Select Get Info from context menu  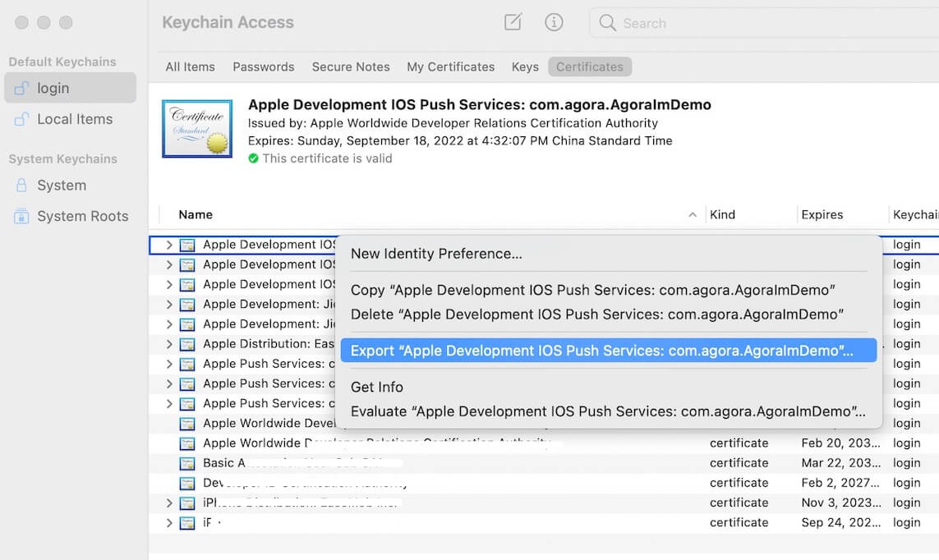coord(377,387)
